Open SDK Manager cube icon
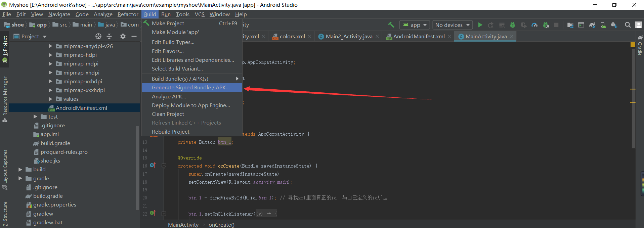Screen dimensions: 644x228 pos(614,25)
